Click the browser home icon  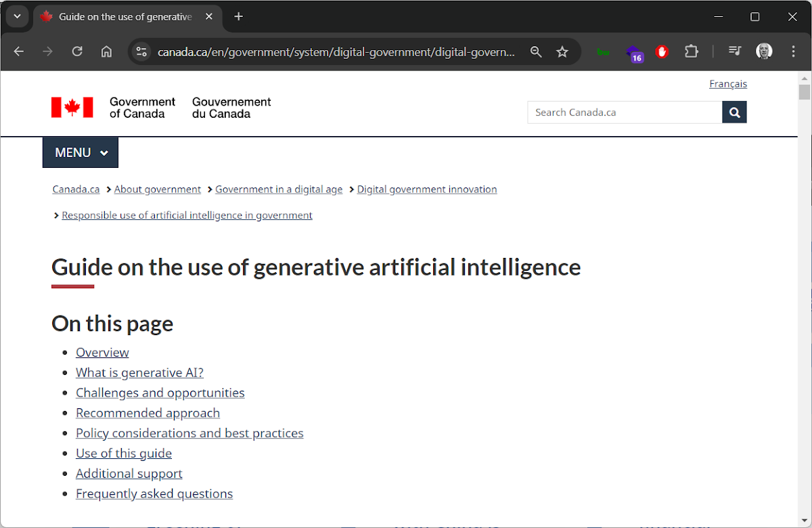(106, 51)
